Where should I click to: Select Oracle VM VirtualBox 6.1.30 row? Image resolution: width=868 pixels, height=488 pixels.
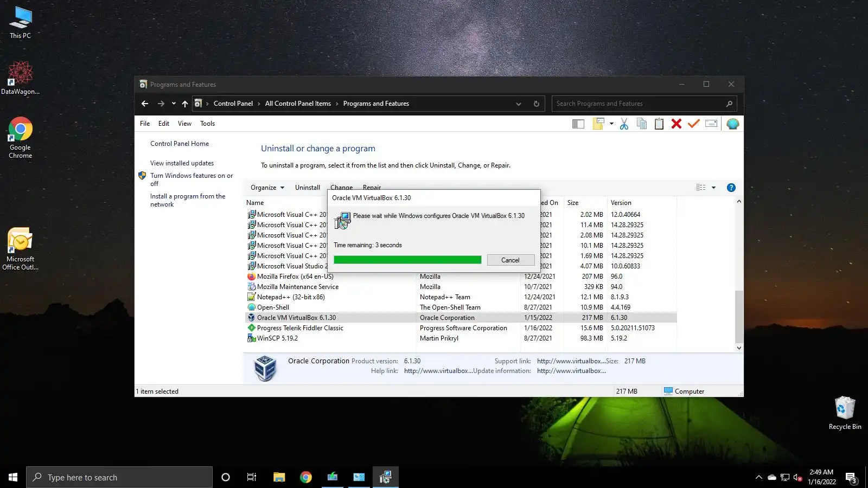coord(461,318)
